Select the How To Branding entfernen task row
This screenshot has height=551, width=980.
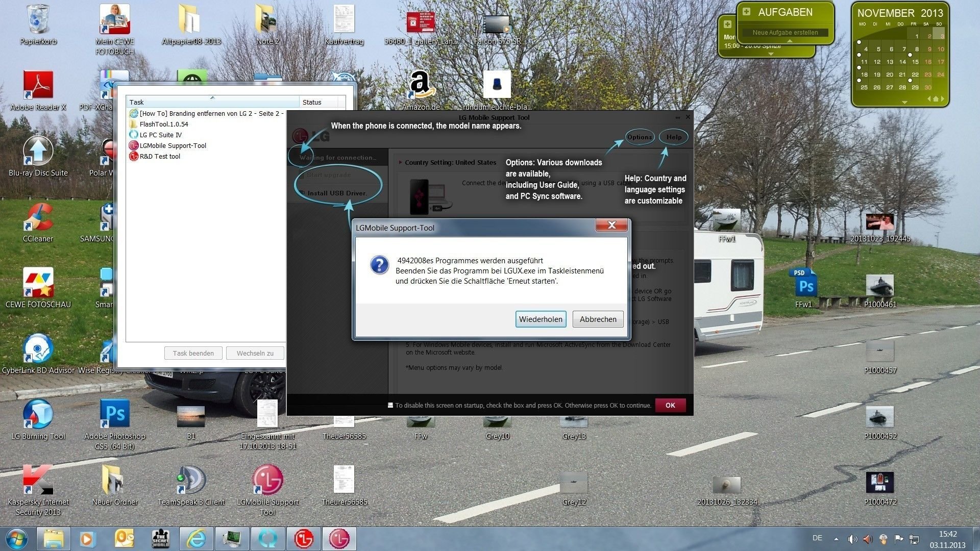206,113
